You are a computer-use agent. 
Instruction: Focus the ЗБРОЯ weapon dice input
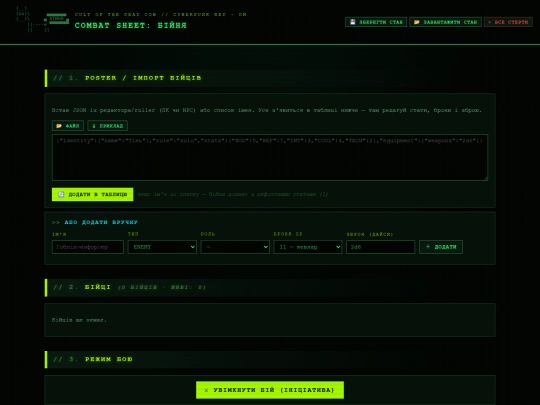point(380,247)
